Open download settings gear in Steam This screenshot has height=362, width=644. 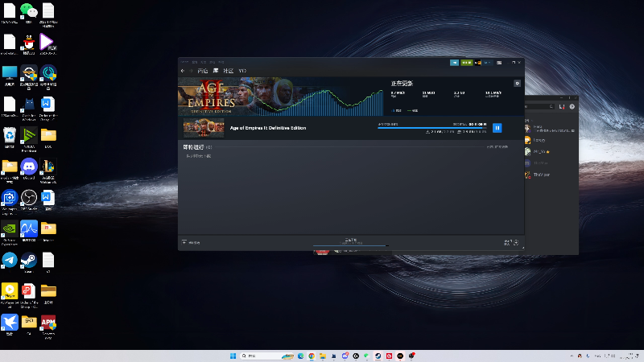tap(517, 84)
